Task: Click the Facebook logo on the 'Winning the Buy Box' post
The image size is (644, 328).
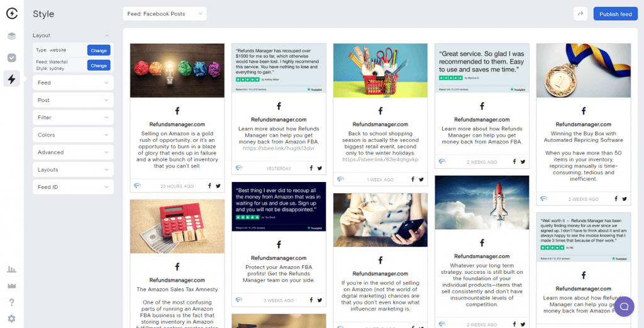Action: 584,111
